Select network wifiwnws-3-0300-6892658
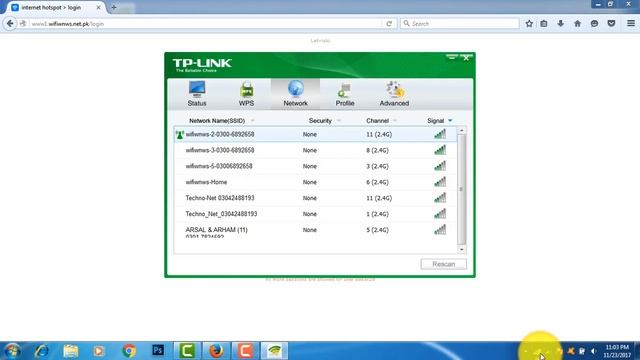 315,150
